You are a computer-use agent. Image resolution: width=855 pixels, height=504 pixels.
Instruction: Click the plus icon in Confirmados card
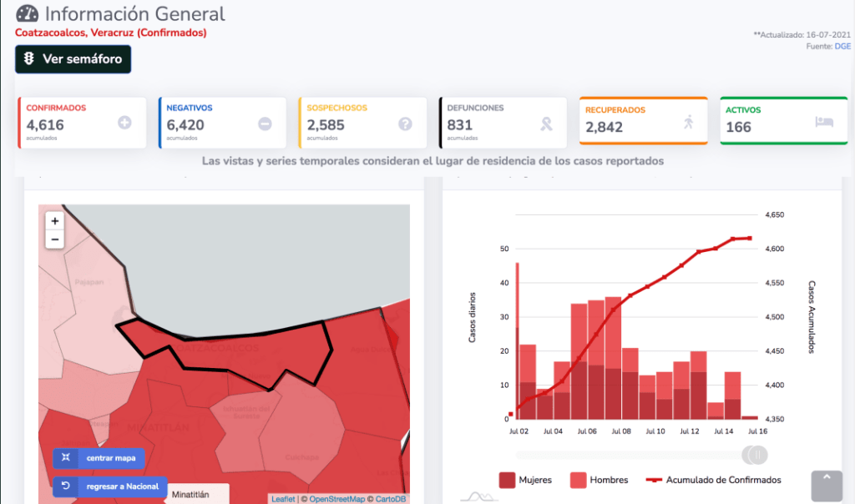(124, 123)
